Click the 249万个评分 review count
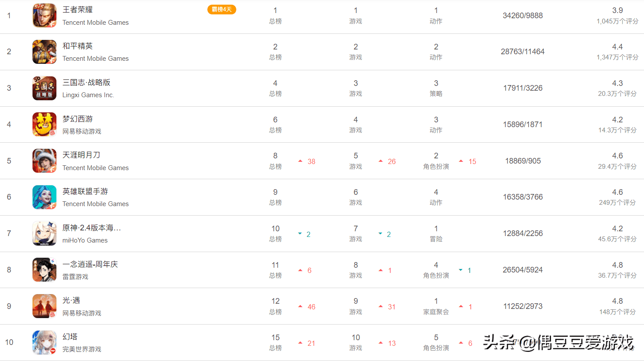Screen dimensions: 644x361 (617, 203)
